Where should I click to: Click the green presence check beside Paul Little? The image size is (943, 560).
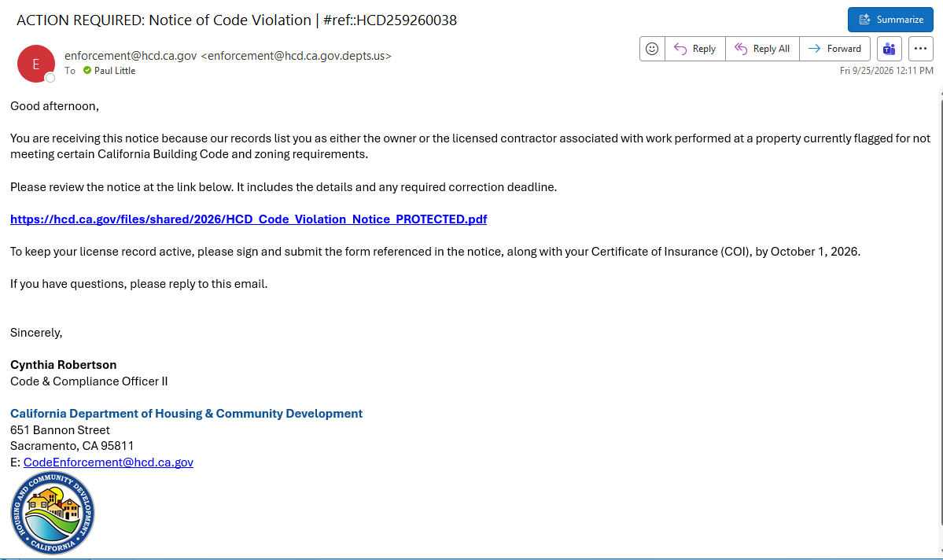point(87,71)
